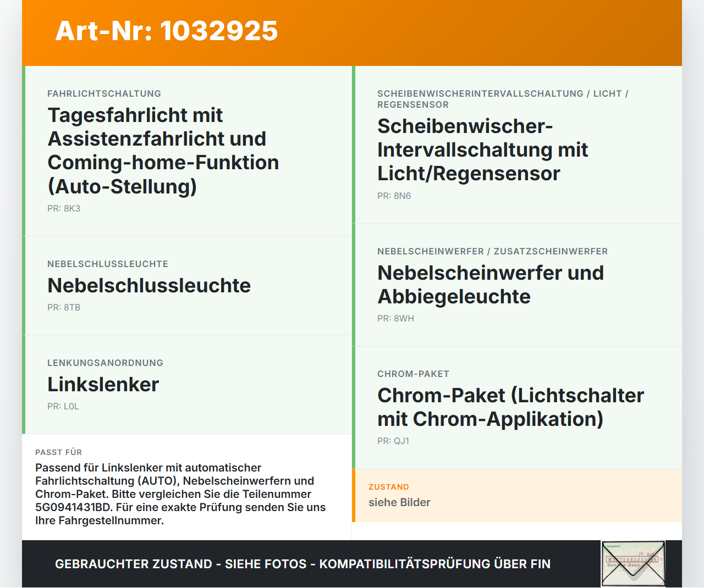Select the NEBELSCHEINWERFER / ZUSATZSCHEINWERFER label
The image size is (704, 588).
point(493,251)
